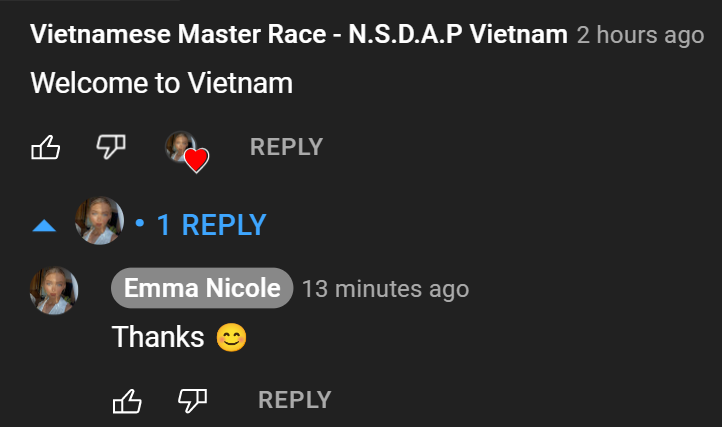Click the "Thanks" reply text
The height and width of the screenshot is (427, 722).
[x=158, y=337]
